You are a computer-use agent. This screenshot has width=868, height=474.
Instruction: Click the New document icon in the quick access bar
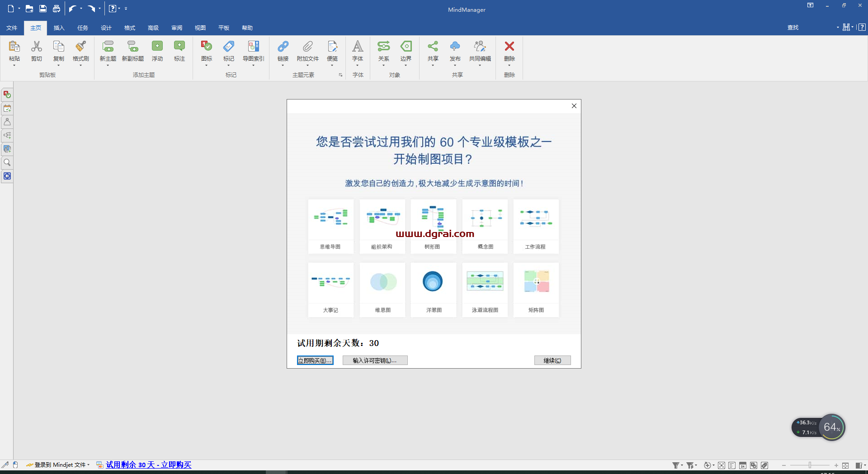(11, 9)
